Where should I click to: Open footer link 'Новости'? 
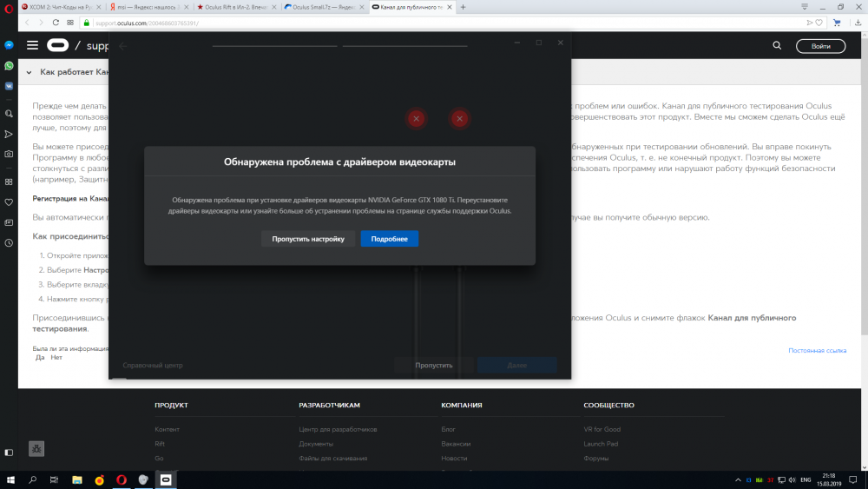(x=454, y=458)
